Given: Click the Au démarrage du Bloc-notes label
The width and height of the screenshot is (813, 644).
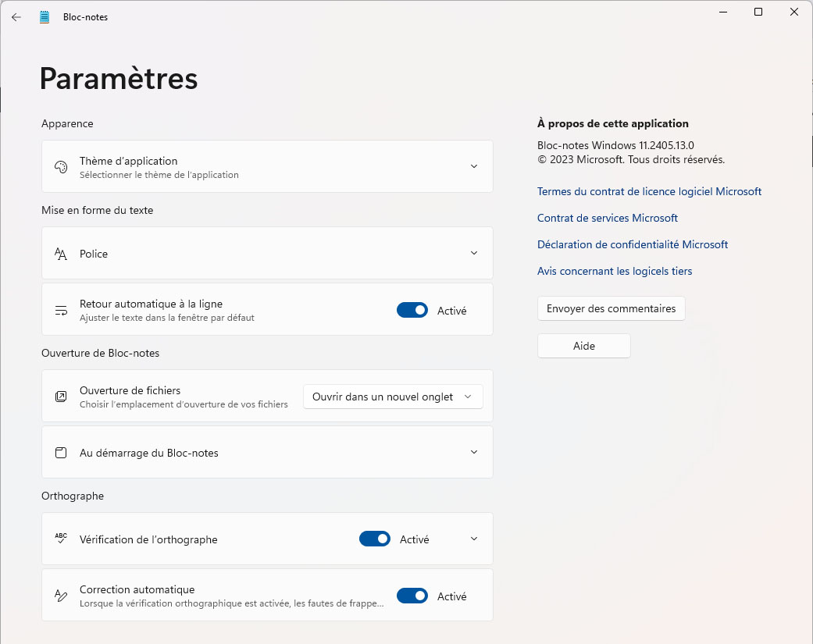Looking at the screenshot, I should (x=149, y=453).
